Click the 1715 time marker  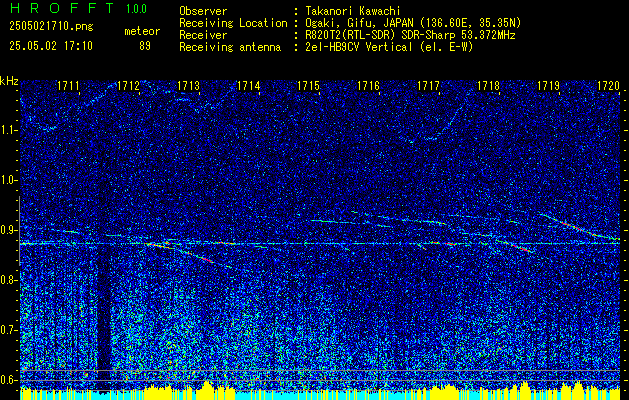point(308,85)
